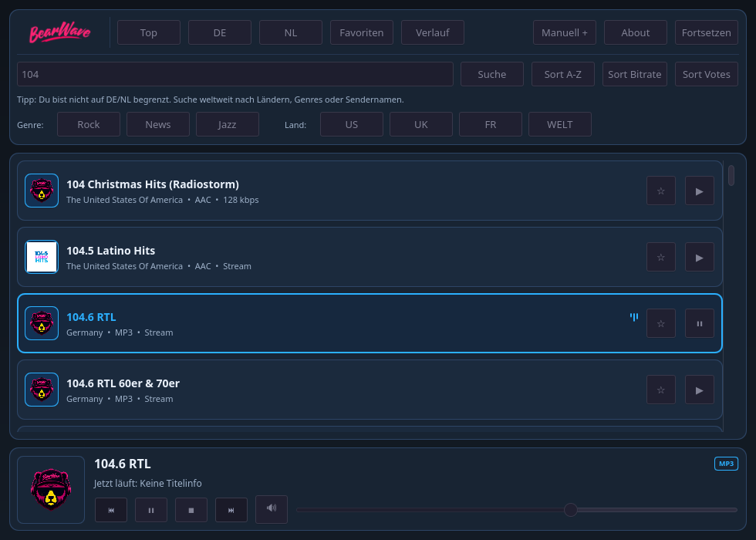Viewport: 756px width, 540px height.
Task: Click the Suche button
Action: click(x=492, y=74)
